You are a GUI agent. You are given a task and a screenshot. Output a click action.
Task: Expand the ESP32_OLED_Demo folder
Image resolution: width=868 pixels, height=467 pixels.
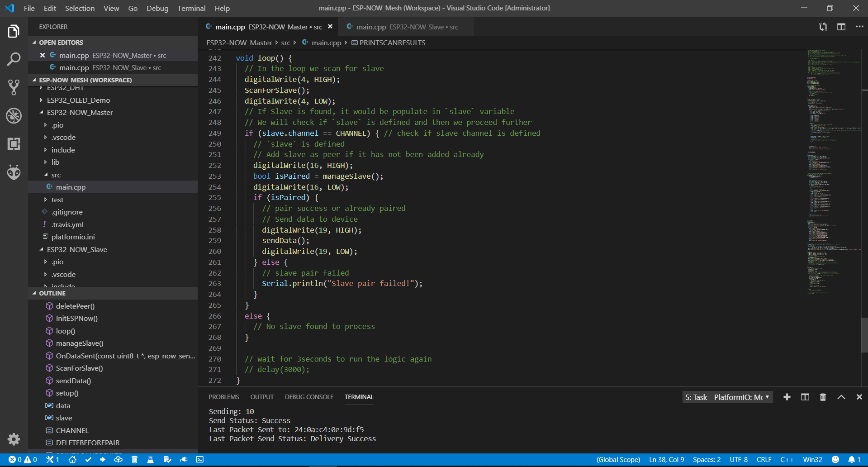tap(78, 100)
